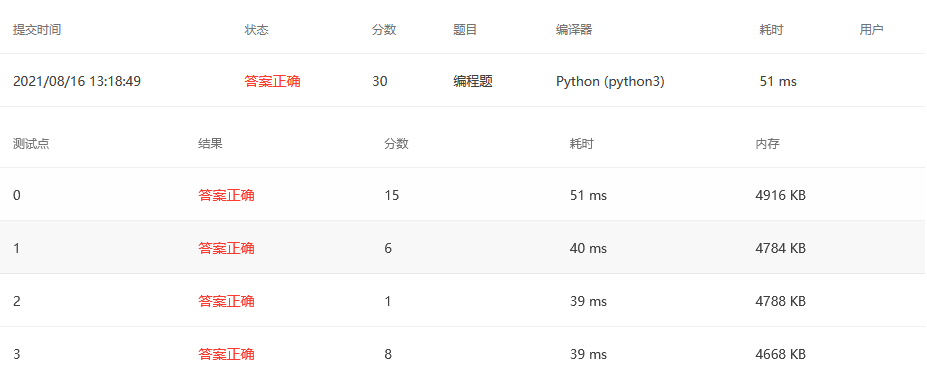The width and height of the screenshot is (927, 372).
Task: Click memory value 4916 KB
Action: coord(780,195)
